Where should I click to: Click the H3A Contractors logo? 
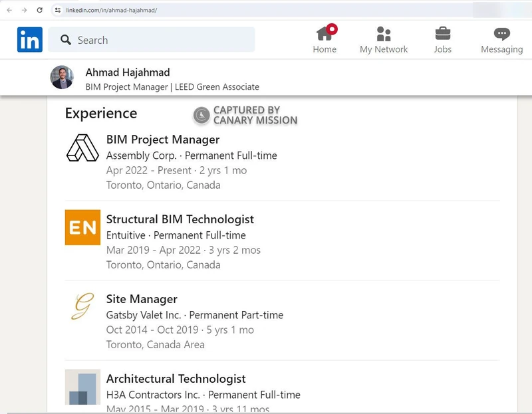click(x=82, y=387)
